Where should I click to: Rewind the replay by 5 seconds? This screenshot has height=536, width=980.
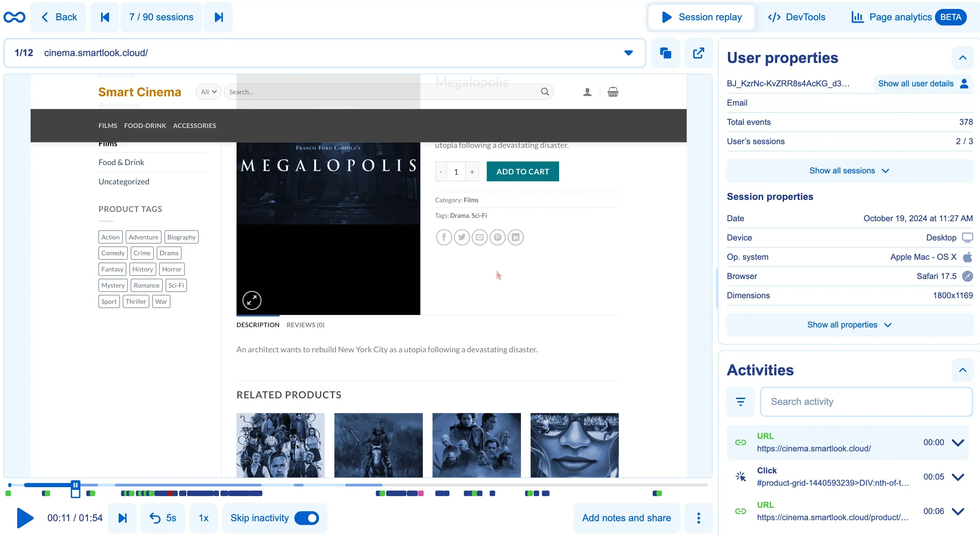[x=163, y=518]
